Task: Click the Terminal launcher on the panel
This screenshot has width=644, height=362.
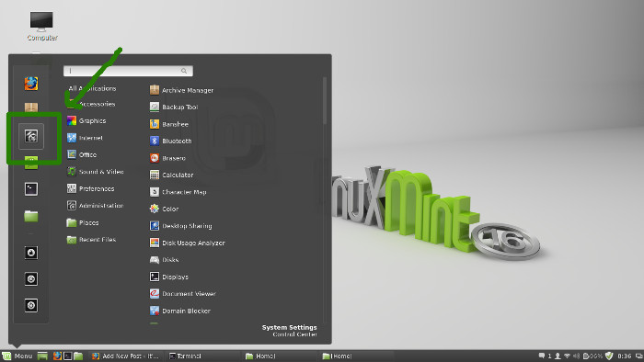Action: pos(68,356)
